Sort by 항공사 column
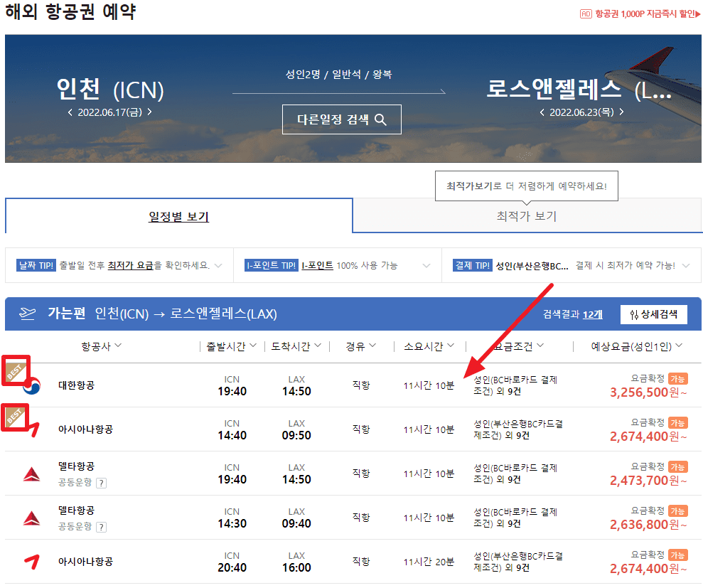This screenshot has height=588, width=703. pos(102,346)
